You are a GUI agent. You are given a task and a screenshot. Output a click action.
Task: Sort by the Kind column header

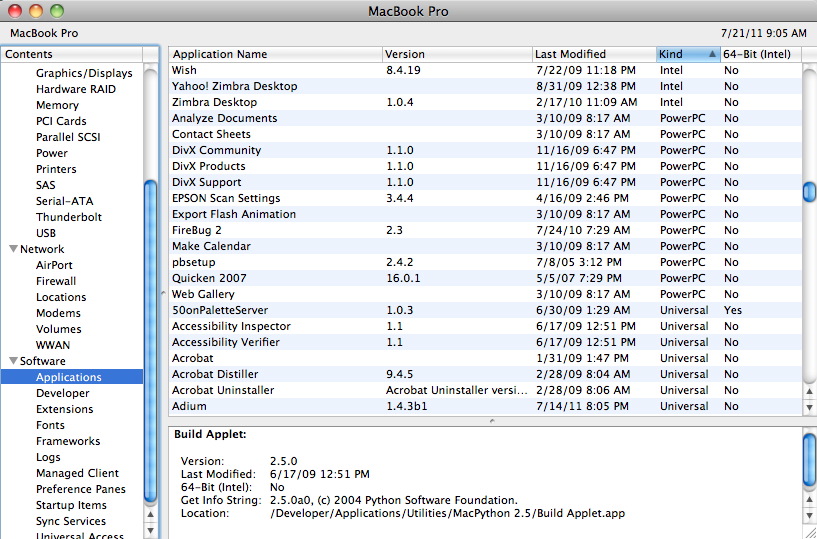tap(688, 54)
